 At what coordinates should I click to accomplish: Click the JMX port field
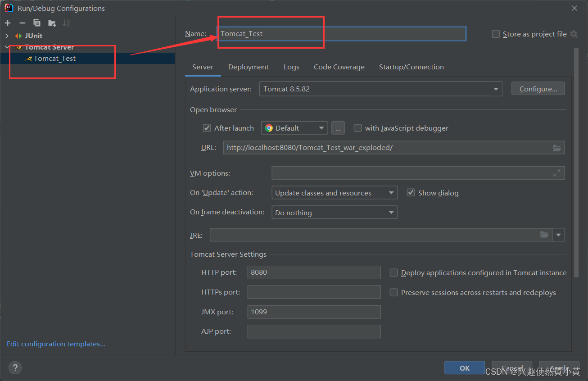coord(314,312)
